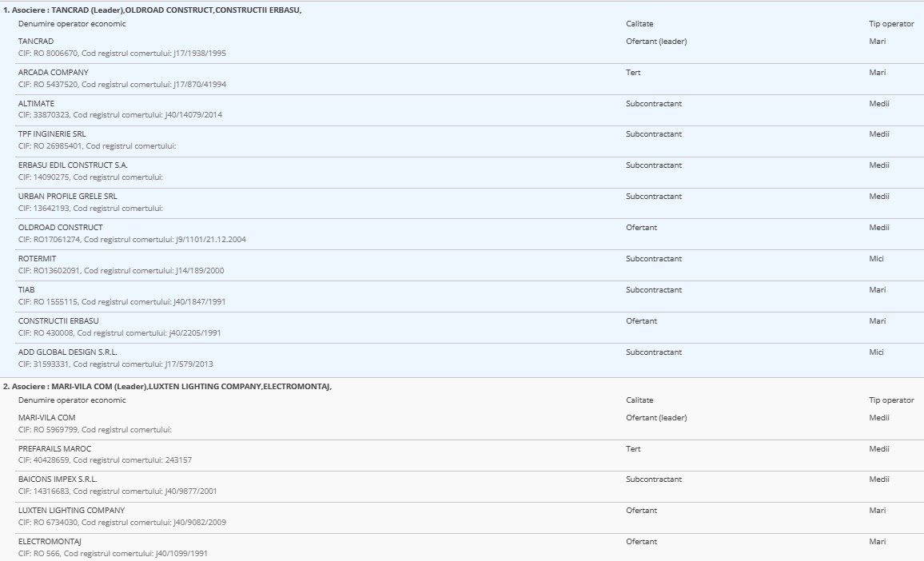924x561 pixels.
Task: Click the first Asociere TANCRAD header
Action: pyautogui.click(x=152, y=10)
